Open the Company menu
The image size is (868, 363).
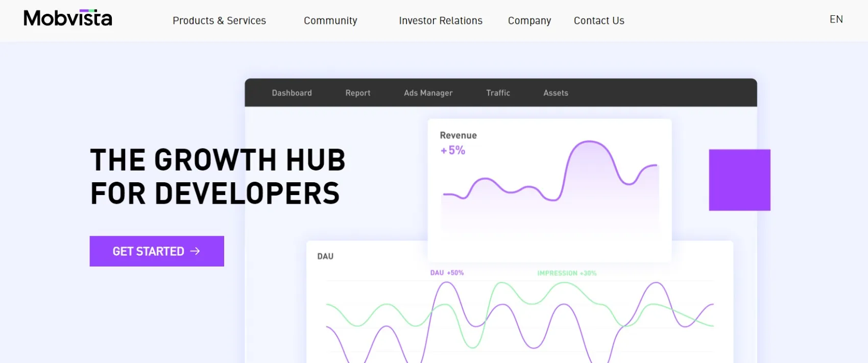pyautogui.click(x=529, y=21)
